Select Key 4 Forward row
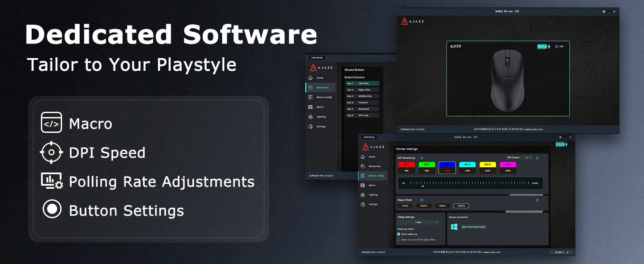Screen dimensions: 644x264 [362, 103]
